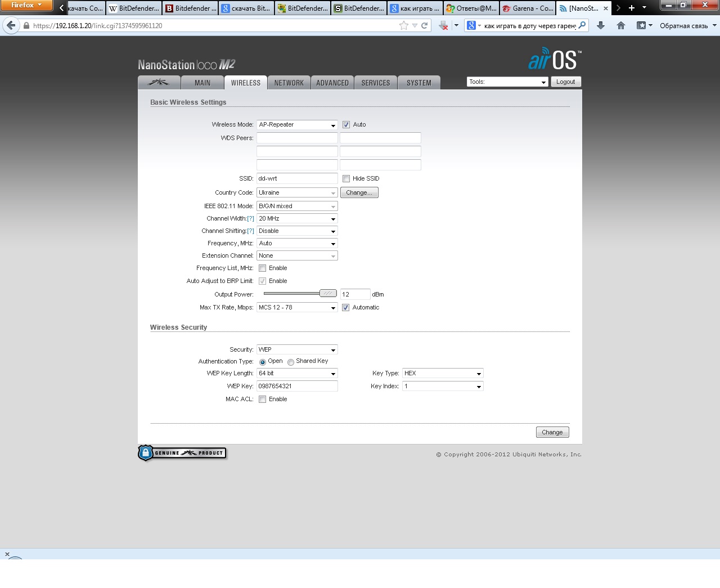Reload the current page
720x588 pixels.
(425, 25)
